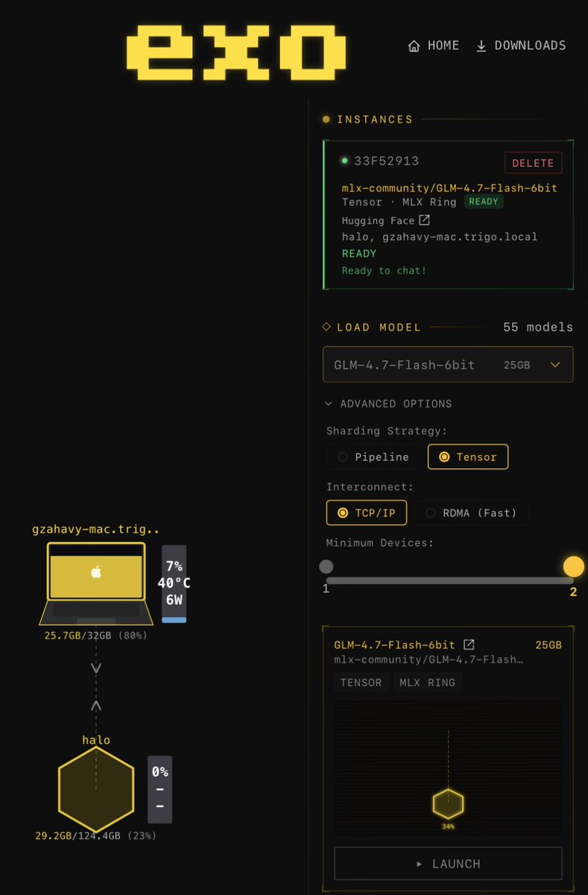The image size is (588, 895).
Task: Delete instance 33F52913
Action: [x=533, y=163]
